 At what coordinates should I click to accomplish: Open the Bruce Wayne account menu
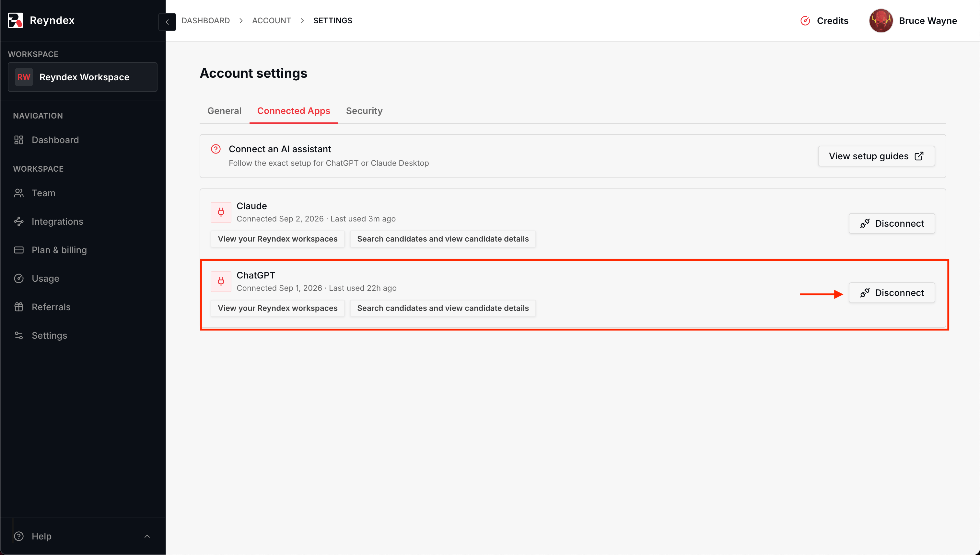(913, 21)
